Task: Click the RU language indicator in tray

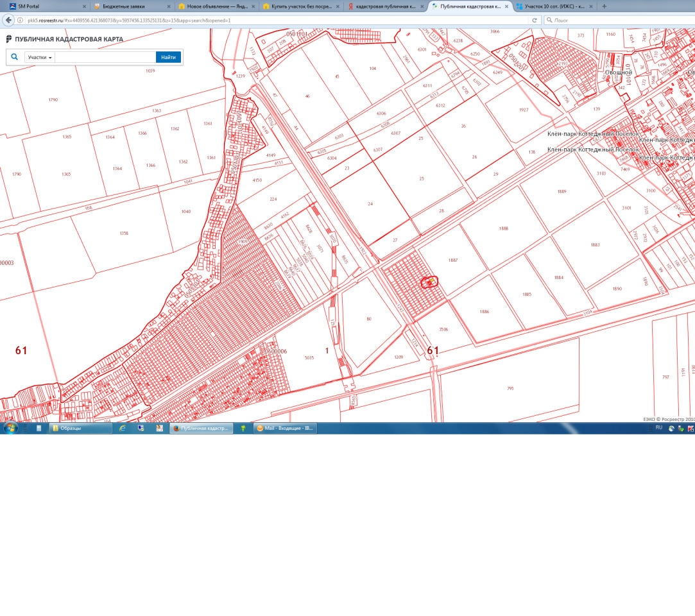Action: pyautogui.click(x=658, y=427)
